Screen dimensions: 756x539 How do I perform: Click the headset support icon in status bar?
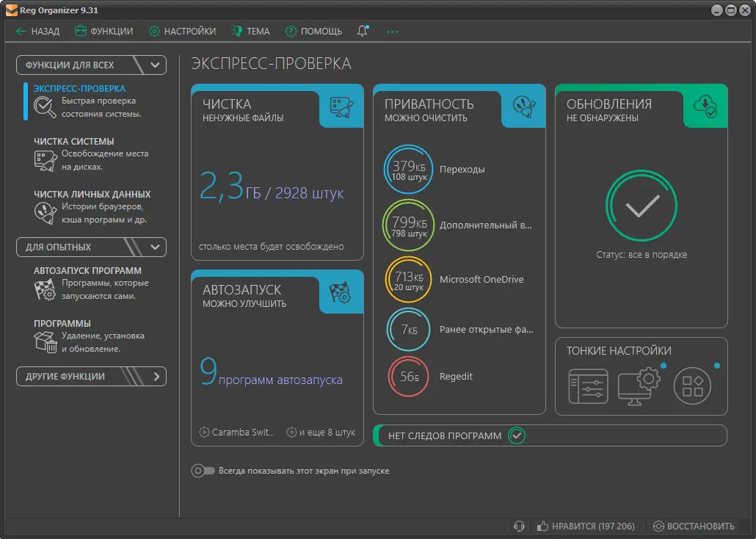519,527
